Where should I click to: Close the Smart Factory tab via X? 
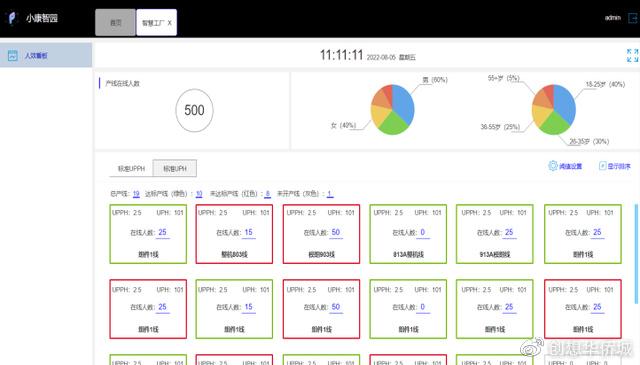(169, 23)
